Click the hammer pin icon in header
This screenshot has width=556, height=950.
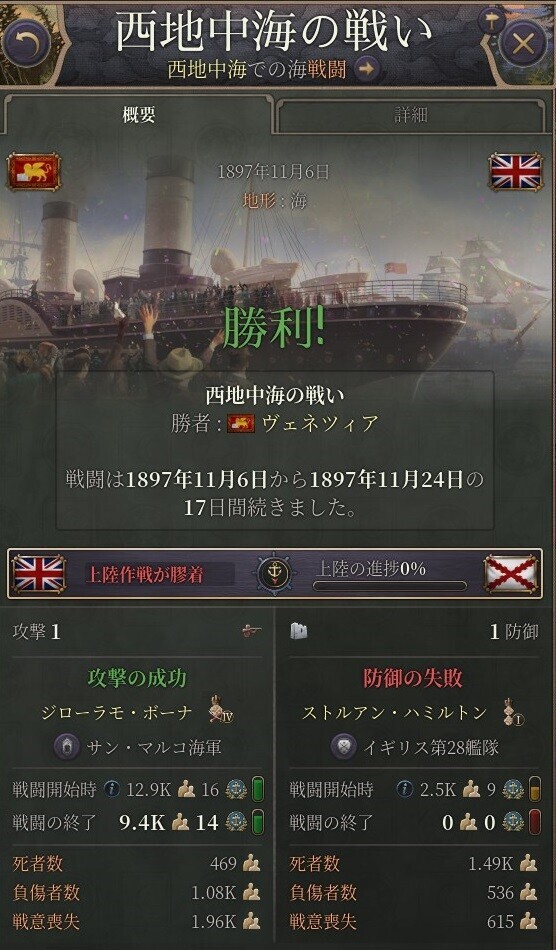(491, 22)
